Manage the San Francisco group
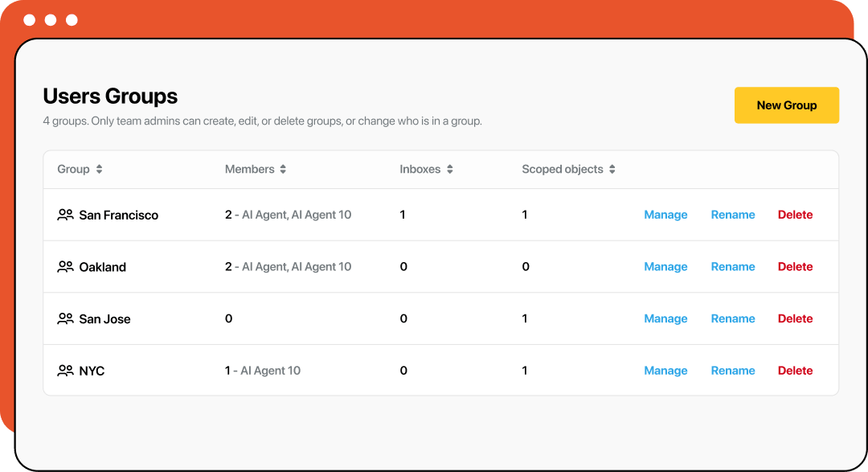 click(665, 215)
